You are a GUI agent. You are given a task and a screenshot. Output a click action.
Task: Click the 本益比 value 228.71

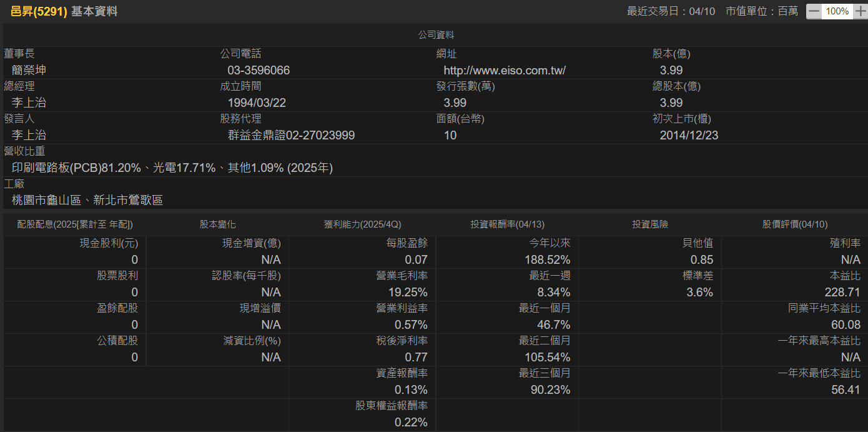point(842,292)
